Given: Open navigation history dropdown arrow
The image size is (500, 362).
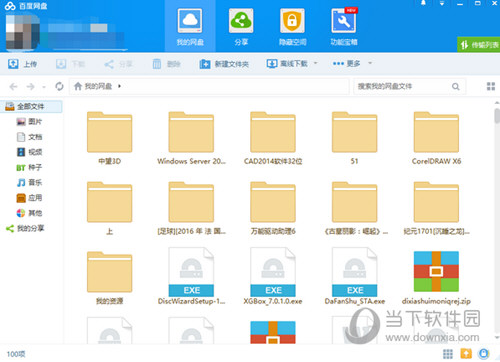Looking at the screenshot, I should (x=44, y=87).
